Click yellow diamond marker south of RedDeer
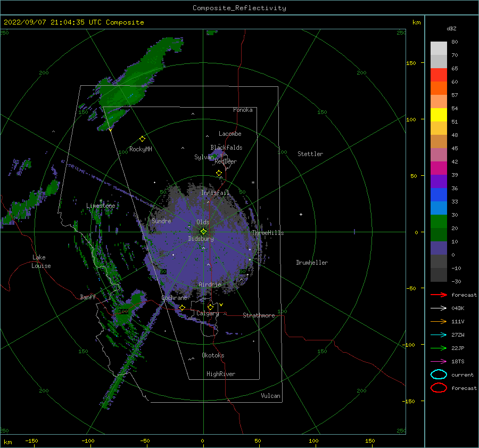Image resolution: width=479 pixels, height=448 pixels. (219, 173)
